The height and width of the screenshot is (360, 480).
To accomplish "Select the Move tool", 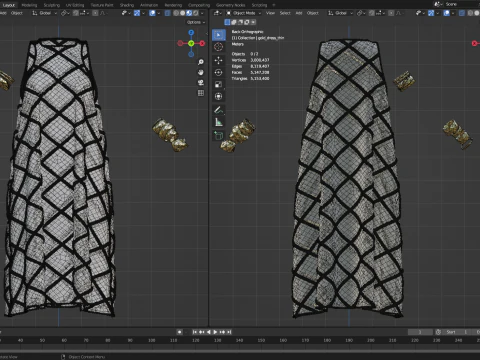I will [219, 60].
